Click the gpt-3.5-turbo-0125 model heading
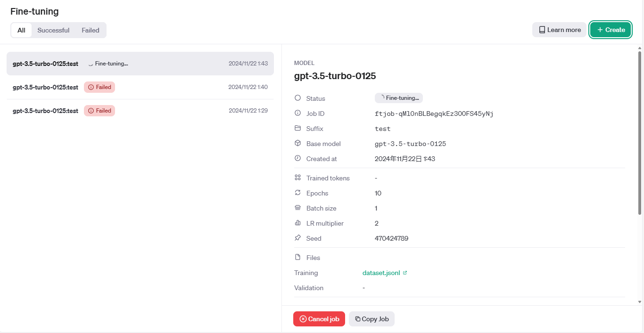This screenshot has height=333, width=644. click(x=335, y=76)
